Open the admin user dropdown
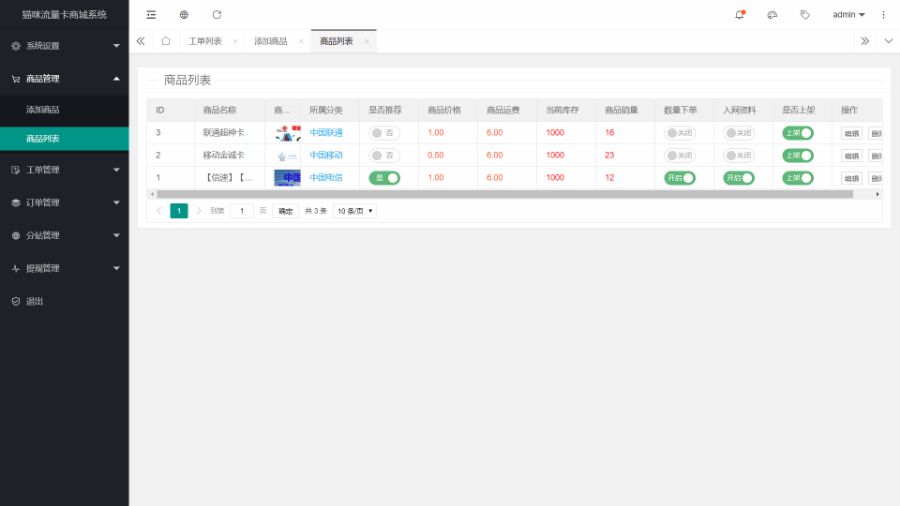 tap(848, 15)
